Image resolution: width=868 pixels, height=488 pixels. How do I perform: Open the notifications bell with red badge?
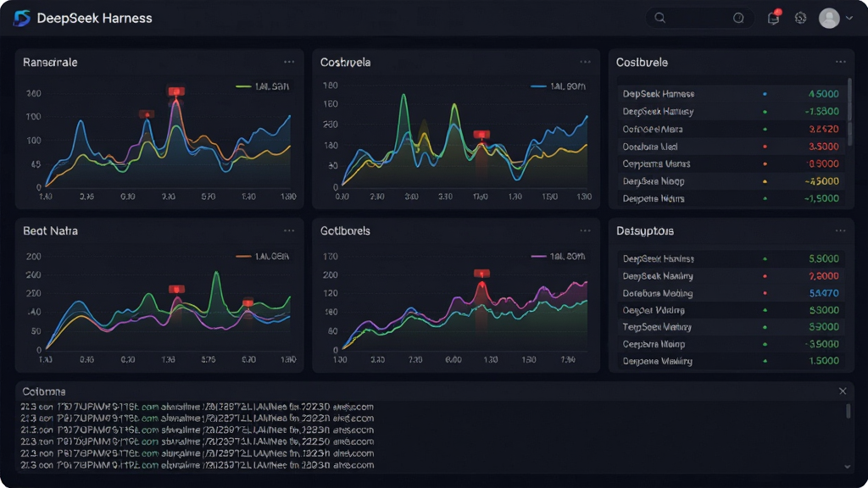[774, 17]
